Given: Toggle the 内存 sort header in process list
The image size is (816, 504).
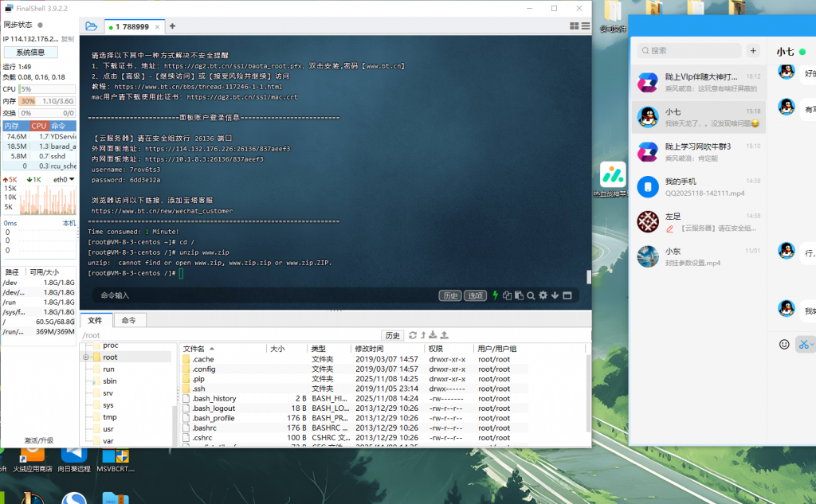Looking at the screenshot, I should [x=13, y=126].
